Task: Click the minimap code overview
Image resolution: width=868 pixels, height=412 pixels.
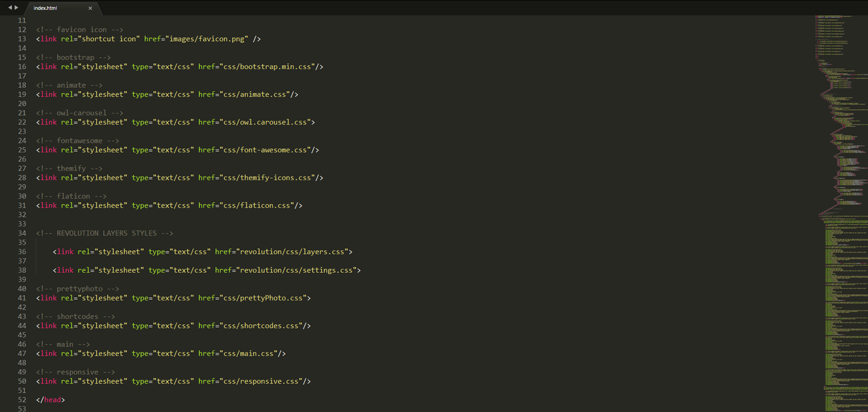Action: point(840,213)
